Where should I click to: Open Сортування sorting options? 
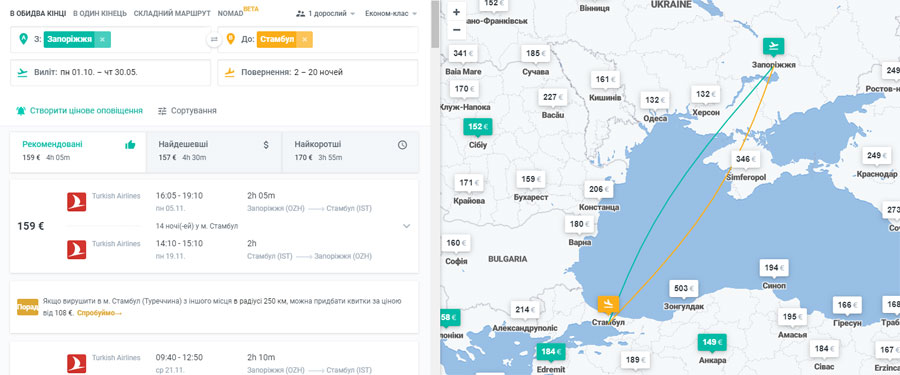(187, 110)
